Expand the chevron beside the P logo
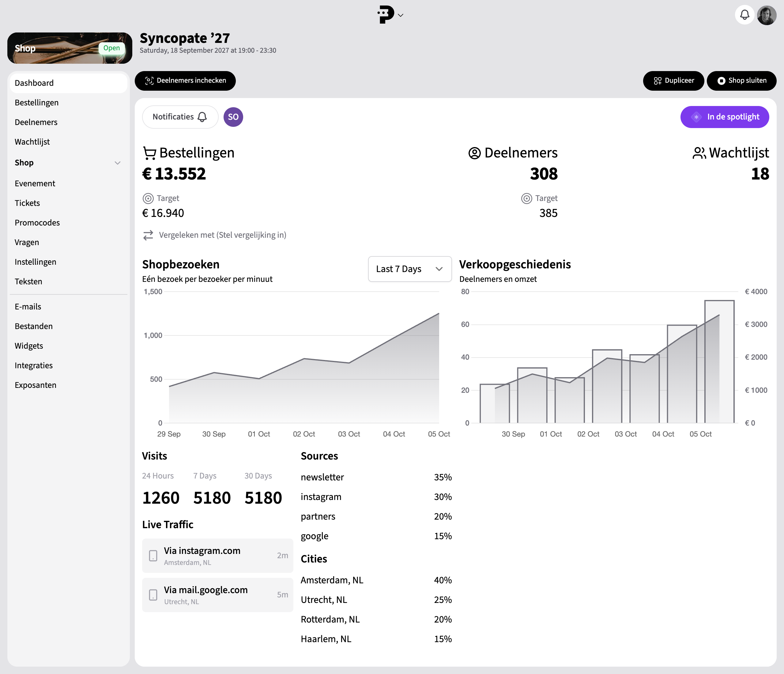This screenshot has height=674, width=784. 401,15
